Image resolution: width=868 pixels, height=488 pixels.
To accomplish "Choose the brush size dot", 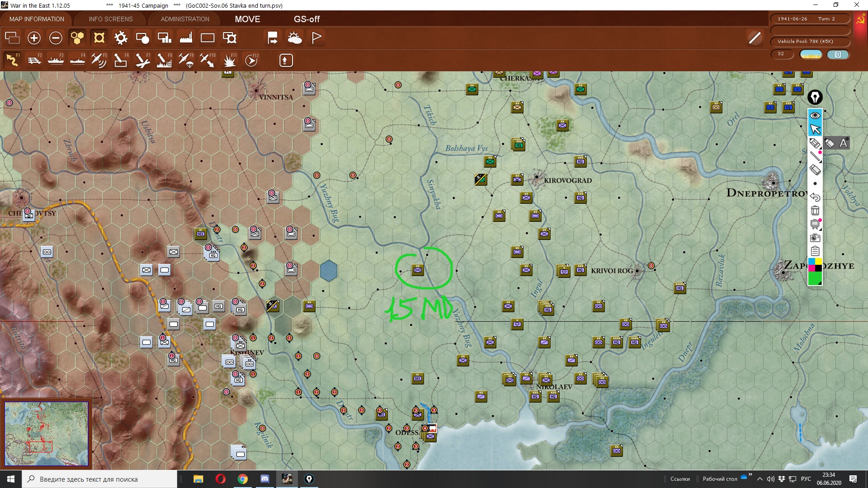I will [815, 184].
